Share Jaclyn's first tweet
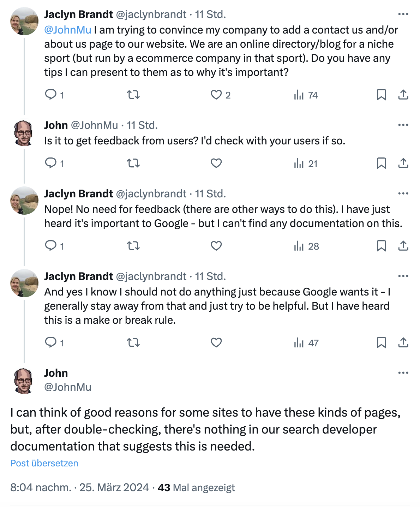 click(x=403, y=95)
